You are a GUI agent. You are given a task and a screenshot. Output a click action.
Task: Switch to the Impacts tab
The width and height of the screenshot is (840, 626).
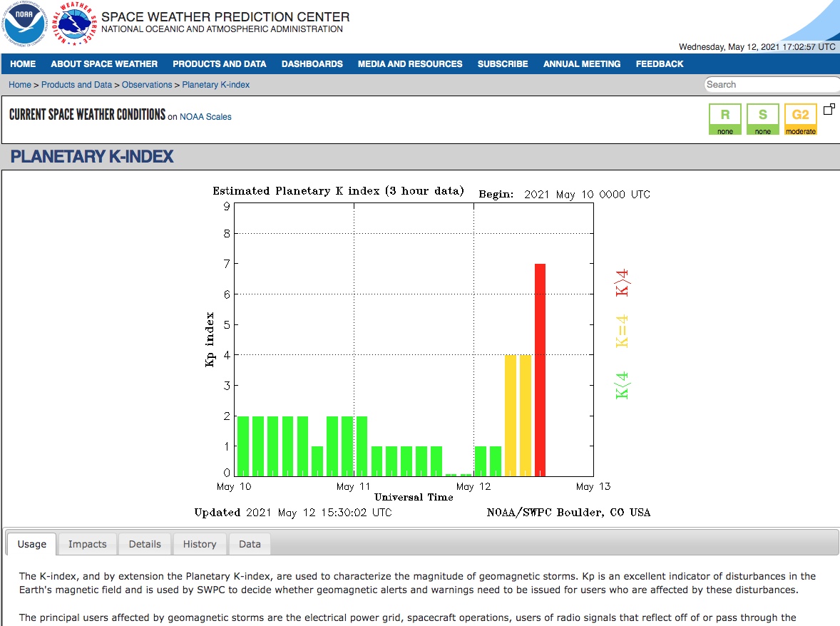(x=87, y=544)
